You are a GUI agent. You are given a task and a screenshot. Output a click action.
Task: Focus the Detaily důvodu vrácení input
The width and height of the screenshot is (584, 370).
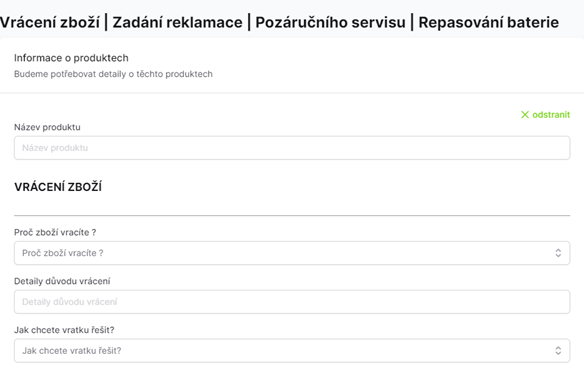pos(292,302)
